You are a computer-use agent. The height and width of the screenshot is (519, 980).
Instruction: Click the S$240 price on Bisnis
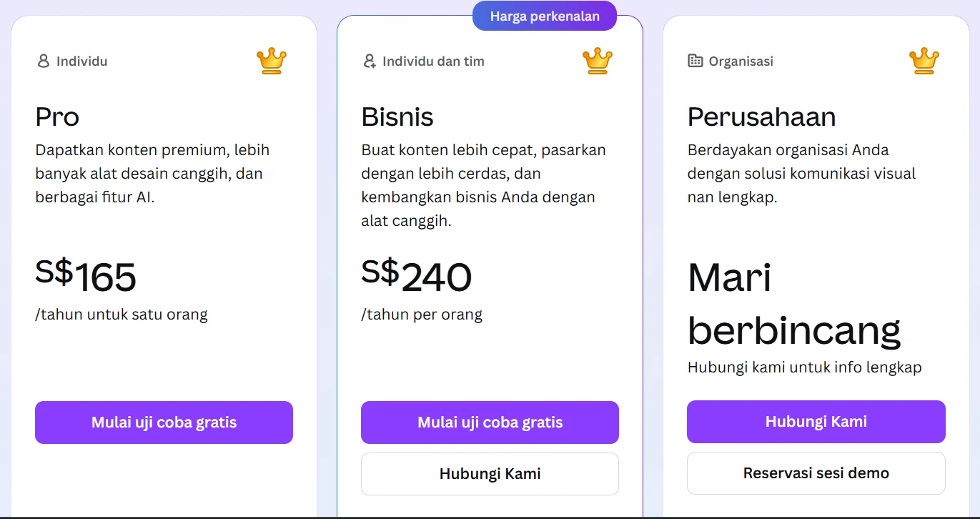[417, 277]
